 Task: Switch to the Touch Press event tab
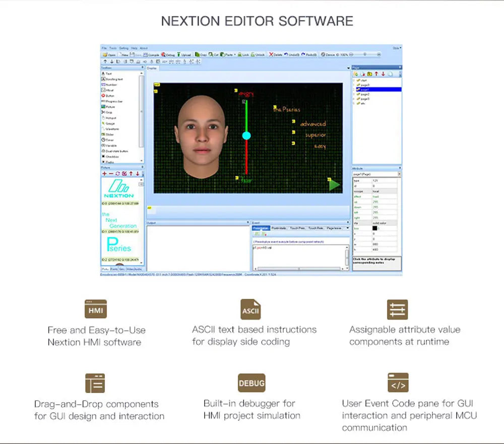[297, 228]
